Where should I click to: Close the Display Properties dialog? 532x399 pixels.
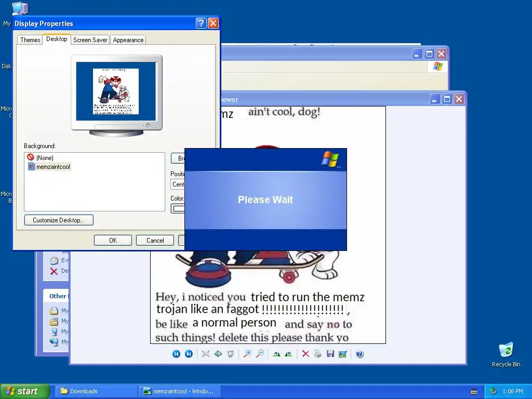tap(213, 23)
